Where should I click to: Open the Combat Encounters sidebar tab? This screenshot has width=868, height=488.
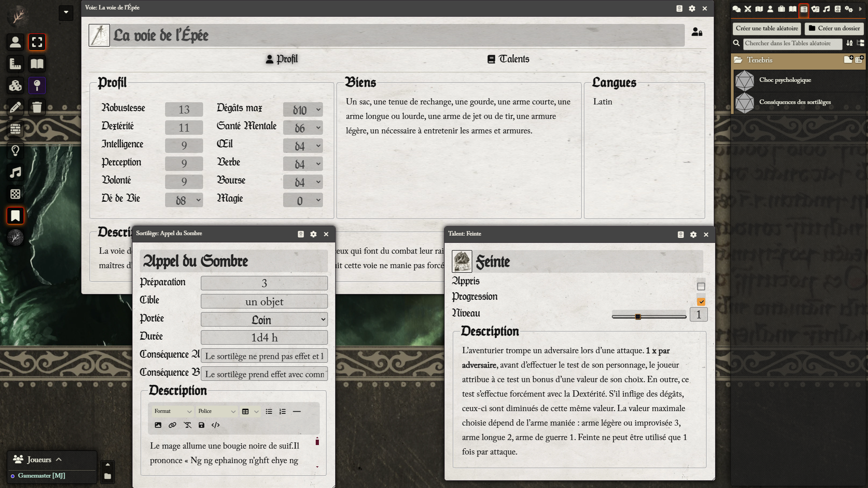point(748,9)
